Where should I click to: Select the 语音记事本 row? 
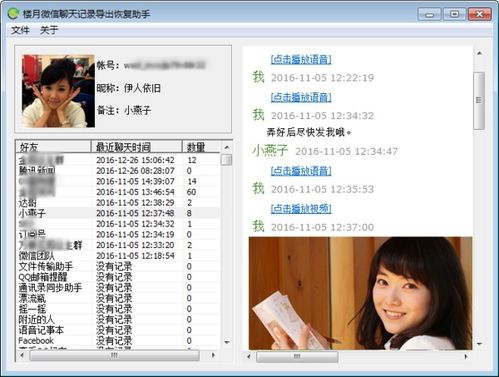pyautogui.click(x=118, y=330)
